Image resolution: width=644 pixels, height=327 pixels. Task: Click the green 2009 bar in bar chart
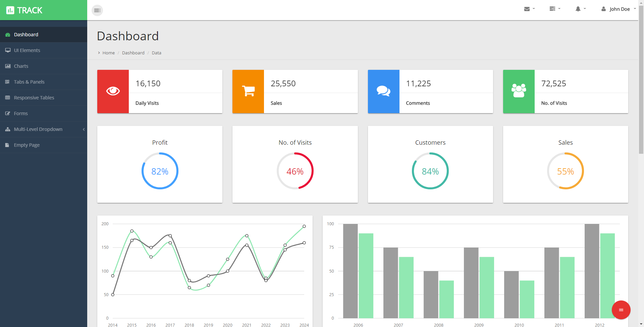click(487, 288)
